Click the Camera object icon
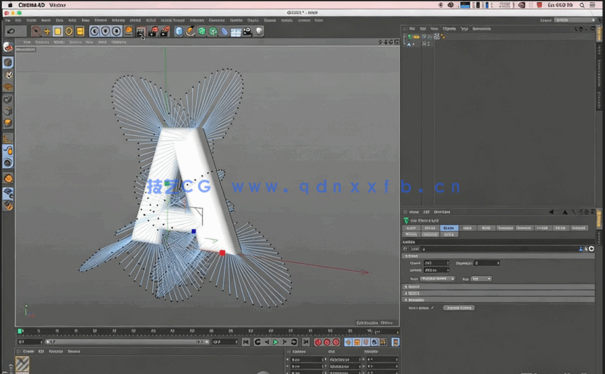This screenshot has width=605, height=374. [x=247, y=31]
